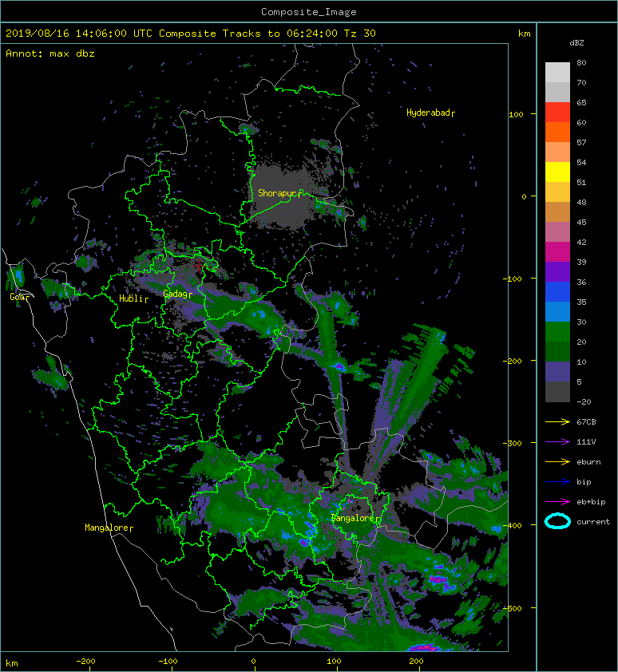Click the -300 vertical axis label

click(x=513, y=443)
